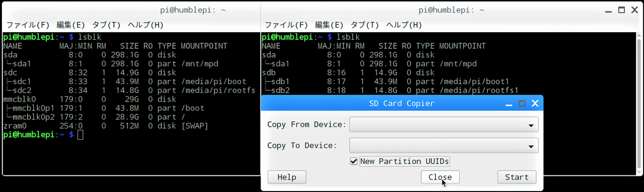Click the Close button in the dialog

pyautogui.click(x=440, y=177)
